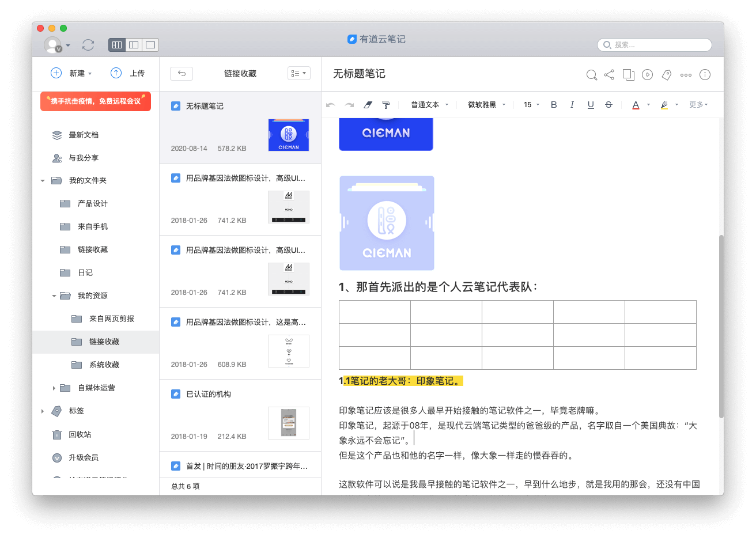The width and height of the screenshot is (756, 538).
Task: Click the editor vertical scrollbar
Action: coord(721,326)
